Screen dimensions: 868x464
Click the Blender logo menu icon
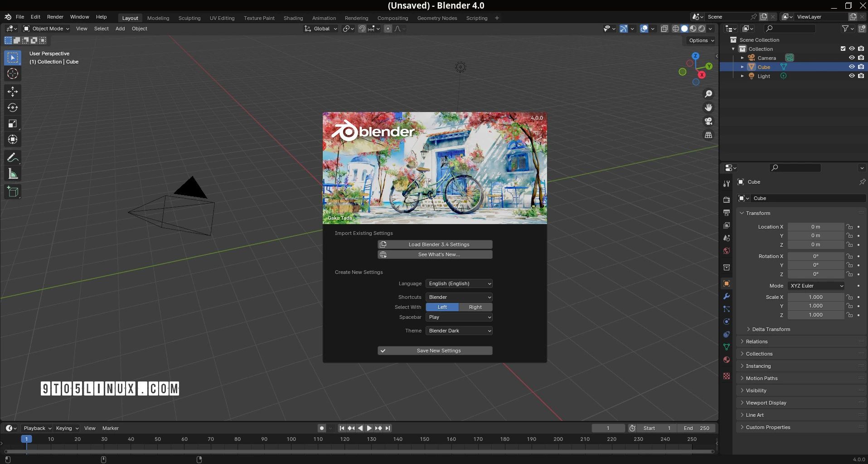click(8, 17)
